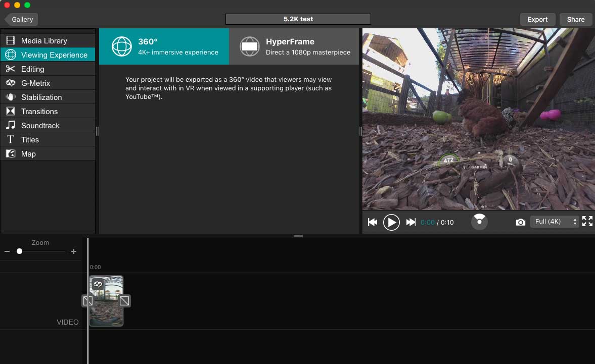Click the 0:00 timeline ruler label

point(95,267)
